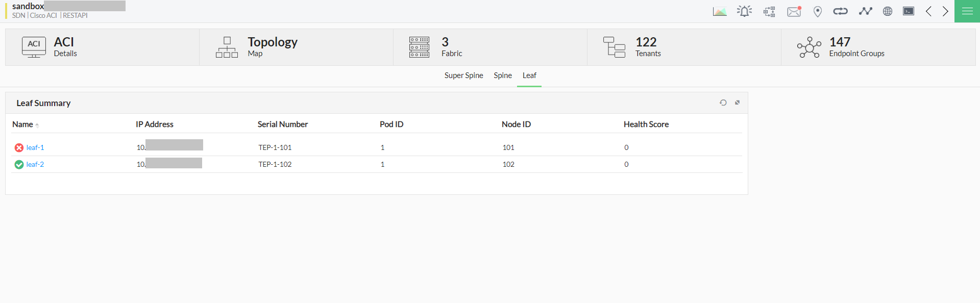Click the 147 endpoint groups count
Viewport: 980px width, 303px height.
point(840,42)
